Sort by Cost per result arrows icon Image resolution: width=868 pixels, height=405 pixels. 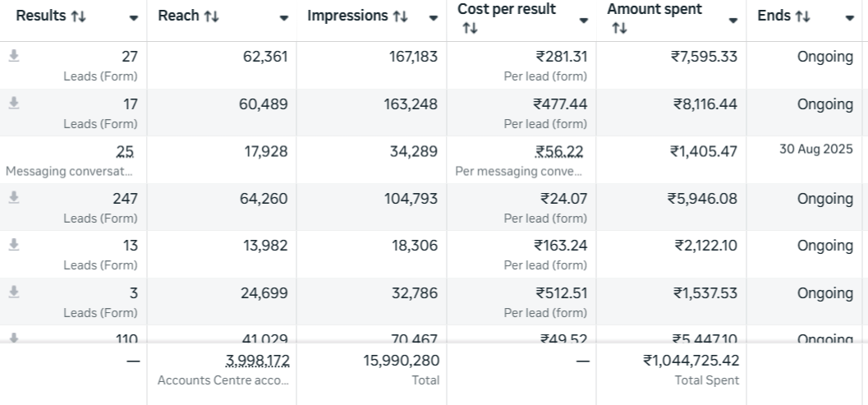(470, 29)
